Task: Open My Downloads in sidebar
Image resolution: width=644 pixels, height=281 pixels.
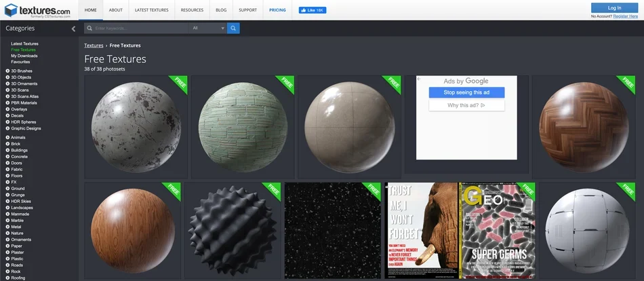Action: [x=24, y=56]
